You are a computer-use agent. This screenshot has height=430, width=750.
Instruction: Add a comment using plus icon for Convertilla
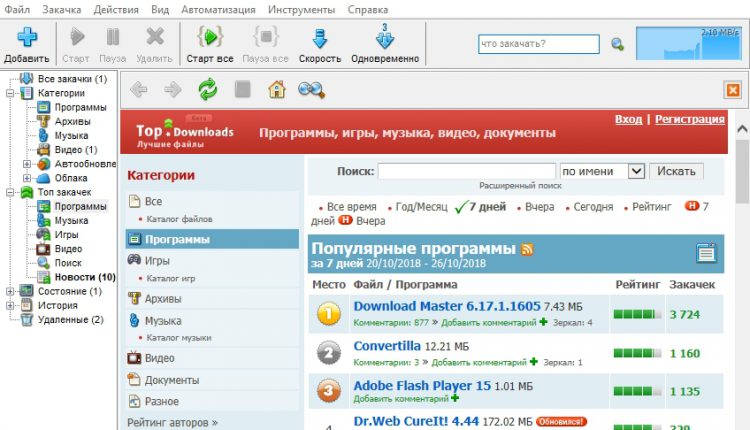[534, 362]
